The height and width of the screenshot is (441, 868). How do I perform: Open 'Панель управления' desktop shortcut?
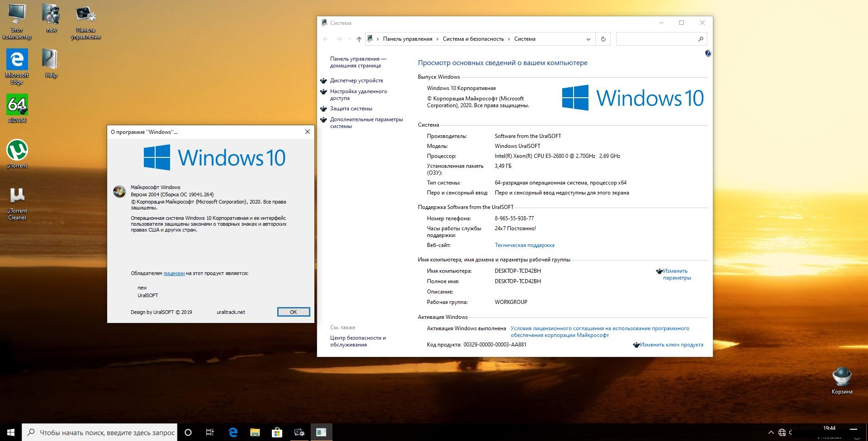(85, 21)
